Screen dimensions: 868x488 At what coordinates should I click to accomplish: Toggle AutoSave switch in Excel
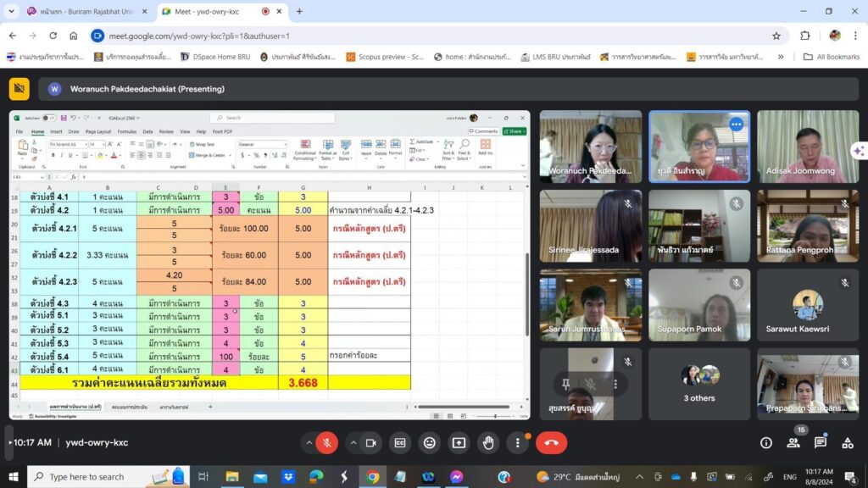[48, 118]
